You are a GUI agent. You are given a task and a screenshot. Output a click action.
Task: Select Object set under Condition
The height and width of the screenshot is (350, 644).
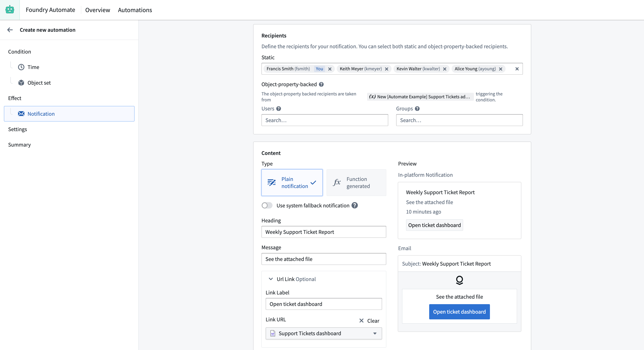point(39,83)
